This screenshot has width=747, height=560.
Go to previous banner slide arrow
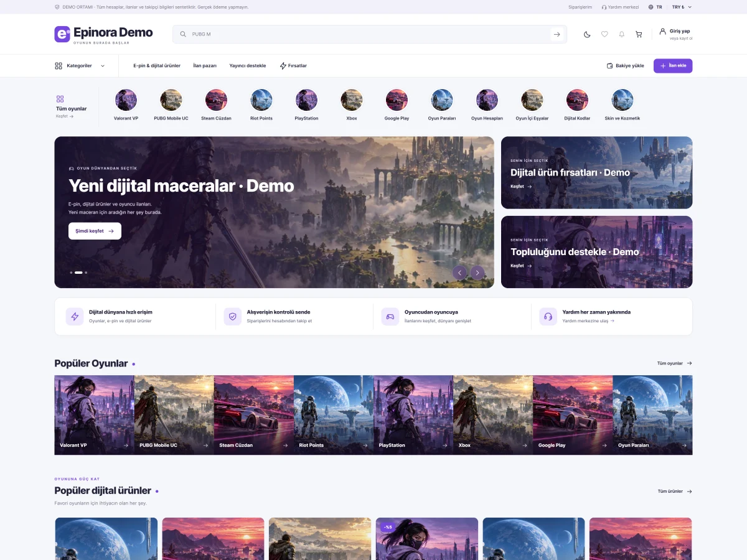tap(460, 272)
